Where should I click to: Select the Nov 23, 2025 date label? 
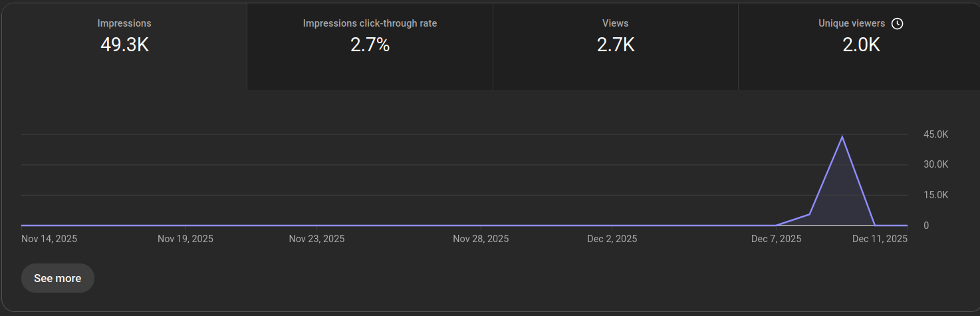(316, 239)
